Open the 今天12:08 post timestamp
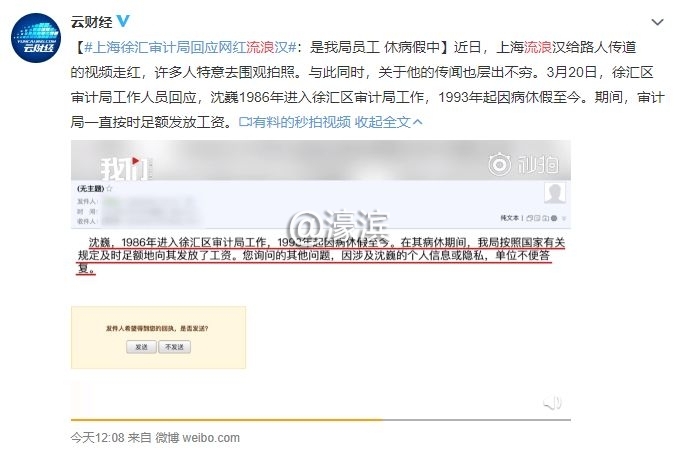Image resolution: width=676 pixels, height=458 pixels. point(97,438)
